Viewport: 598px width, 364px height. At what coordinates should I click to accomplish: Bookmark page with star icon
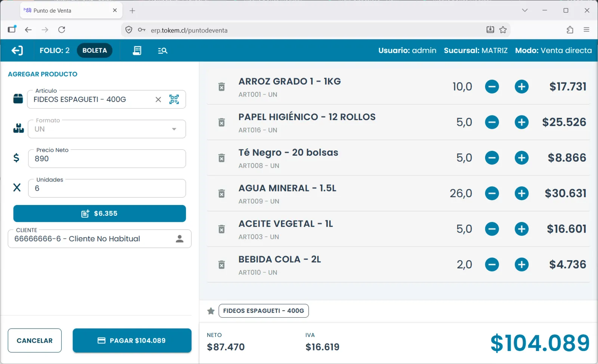point(503,30)
